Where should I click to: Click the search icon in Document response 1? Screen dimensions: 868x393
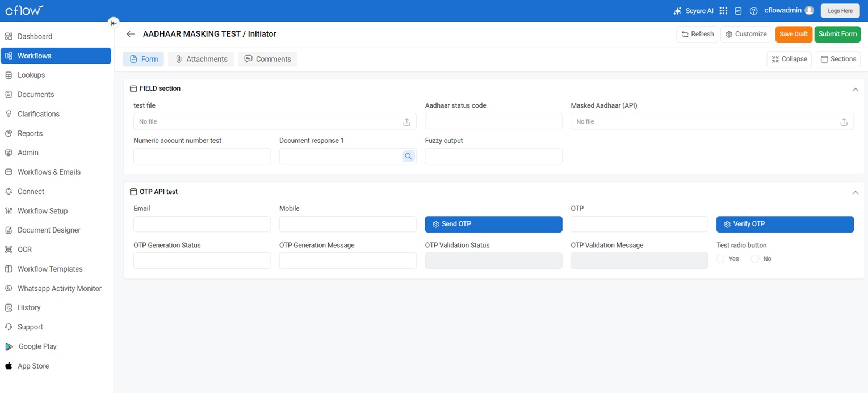coord(408,157)
